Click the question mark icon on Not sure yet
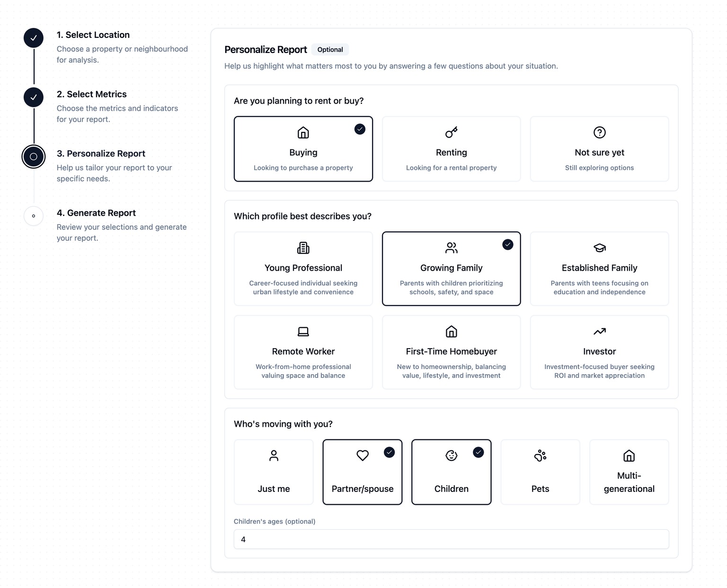This screenshot has height=588, width=727. (599, 132)
